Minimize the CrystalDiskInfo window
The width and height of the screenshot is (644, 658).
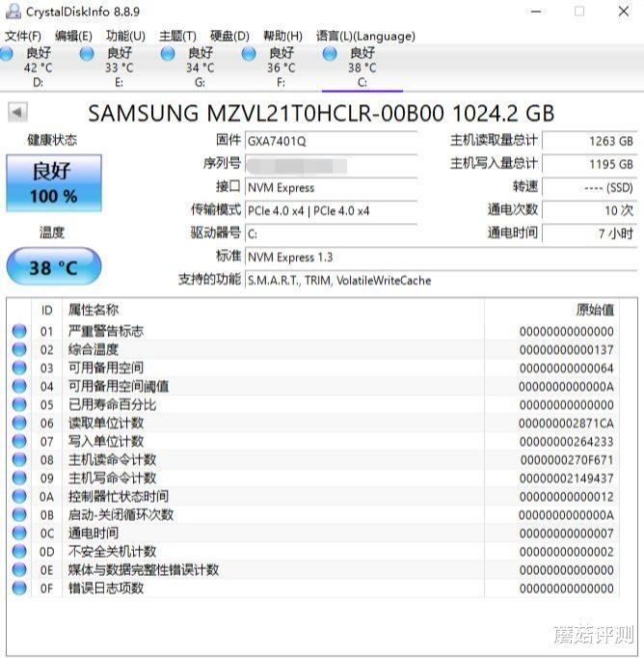[x=536, y=12]
